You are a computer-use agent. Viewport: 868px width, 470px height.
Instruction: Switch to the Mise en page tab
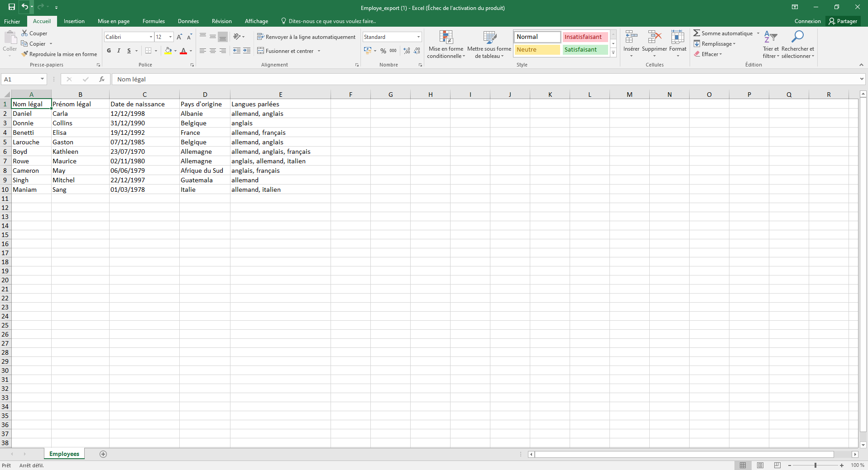(114, 21)
